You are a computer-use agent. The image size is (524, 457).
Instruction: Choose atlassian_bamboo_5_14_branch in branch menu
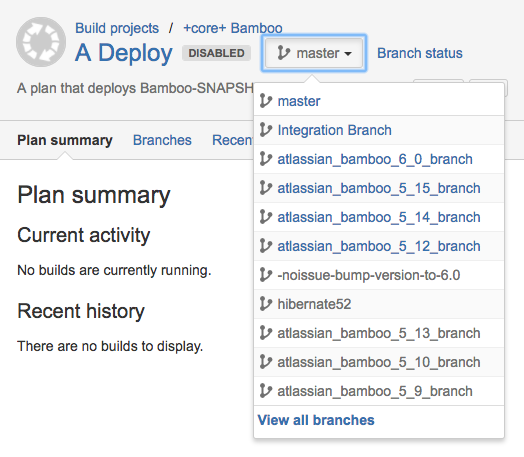point(379,217)
